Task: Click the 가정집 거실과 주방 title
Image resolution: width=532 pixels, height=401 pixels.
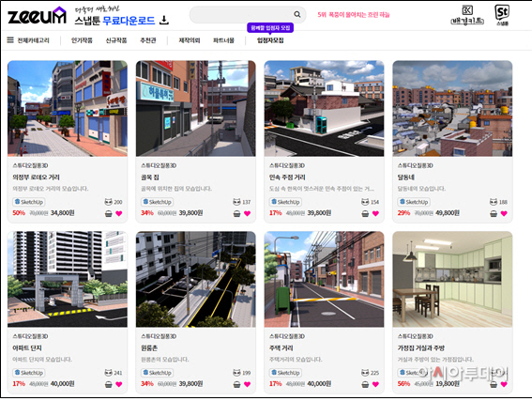Action: pos(421,348)
